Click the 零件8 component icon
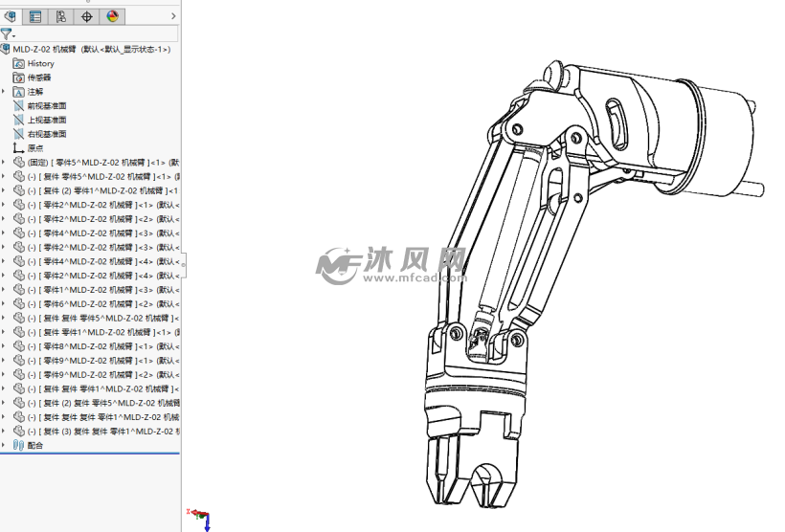The width and height of the screenshot is (785, 532). coord(19,346)
